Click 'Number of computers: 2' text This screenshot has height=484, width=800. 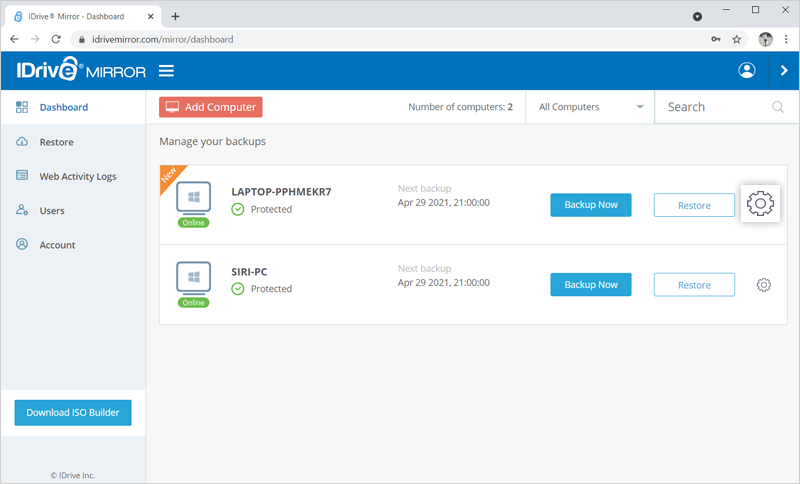pos(460,107)
